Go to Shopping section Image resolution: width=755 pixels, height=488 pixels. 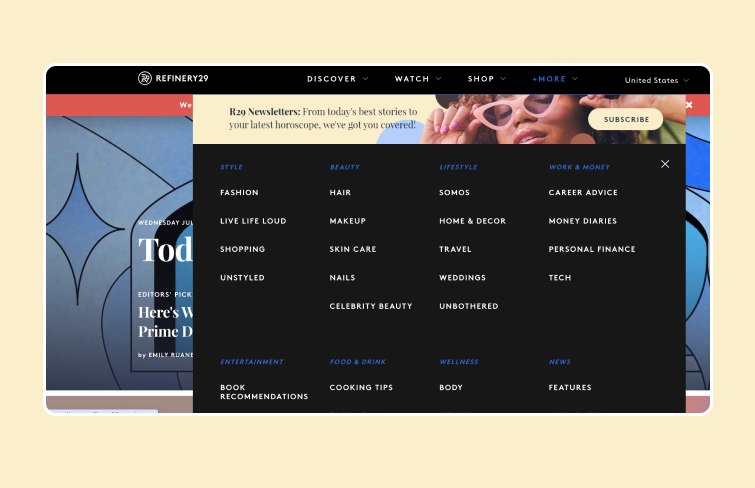243,249
